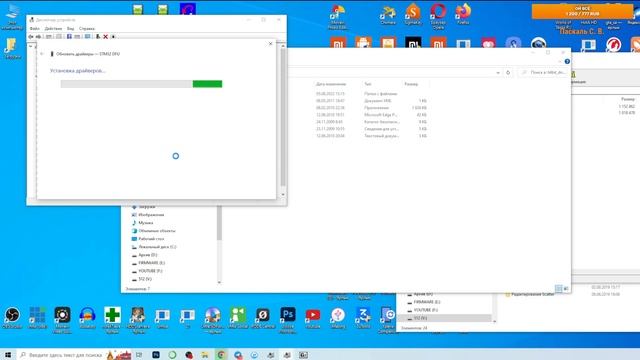This screenshot has width=640, height=360.
Task: Click the Opera browser desktop icon
Action: point(438,16)
